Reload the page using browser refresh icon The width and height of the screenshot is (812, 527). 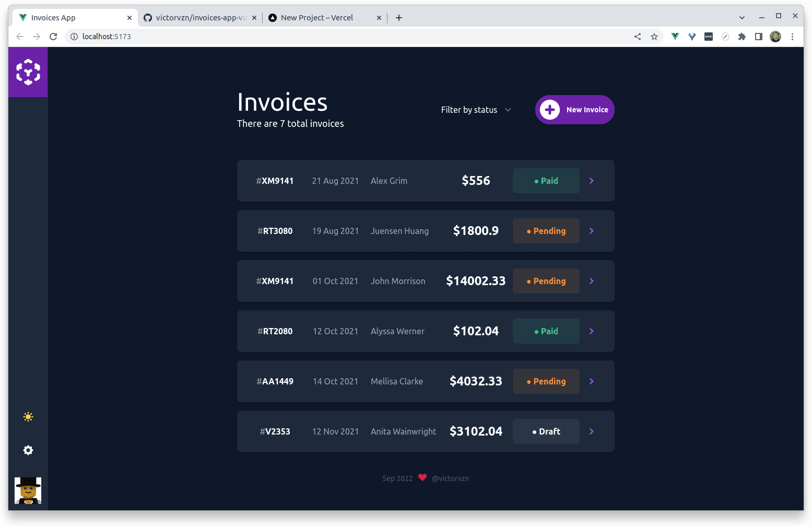pyautogui.click(x=53, y=37)
